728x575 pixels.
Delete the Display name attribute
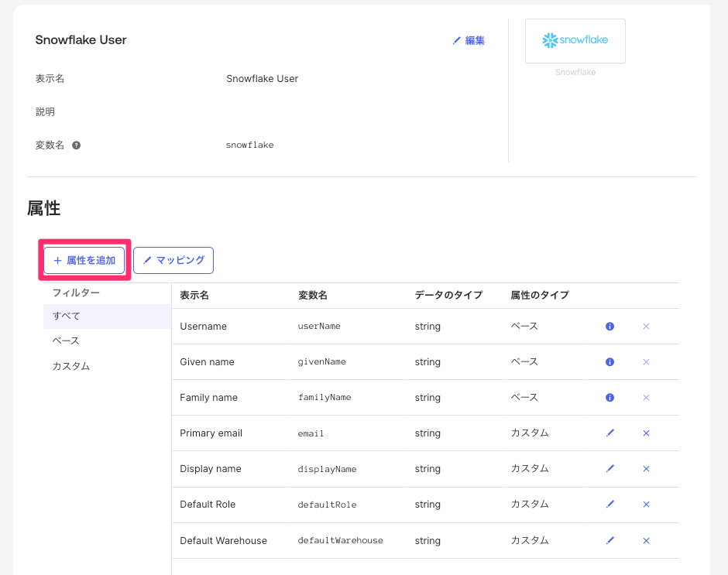(646, 469)
